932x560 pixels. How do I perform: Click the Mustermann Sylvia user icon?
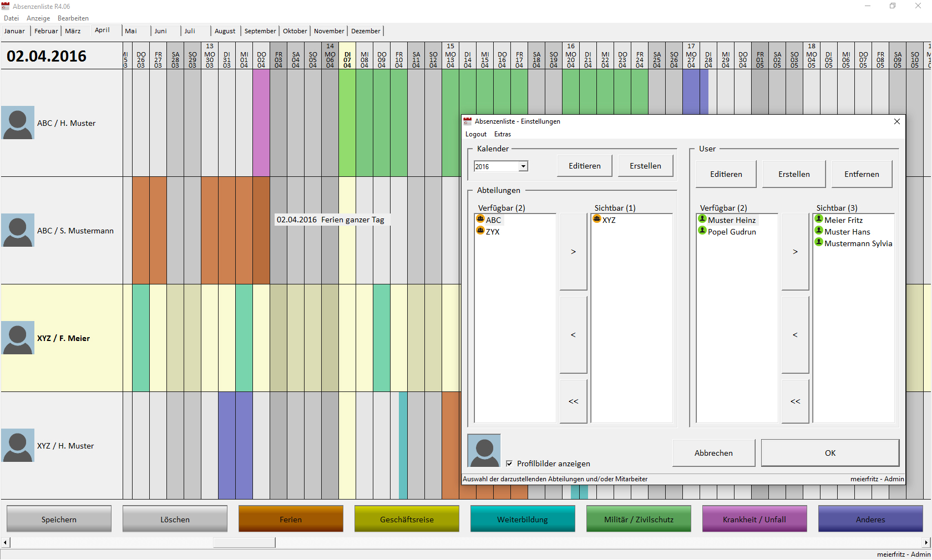[819, 243]
